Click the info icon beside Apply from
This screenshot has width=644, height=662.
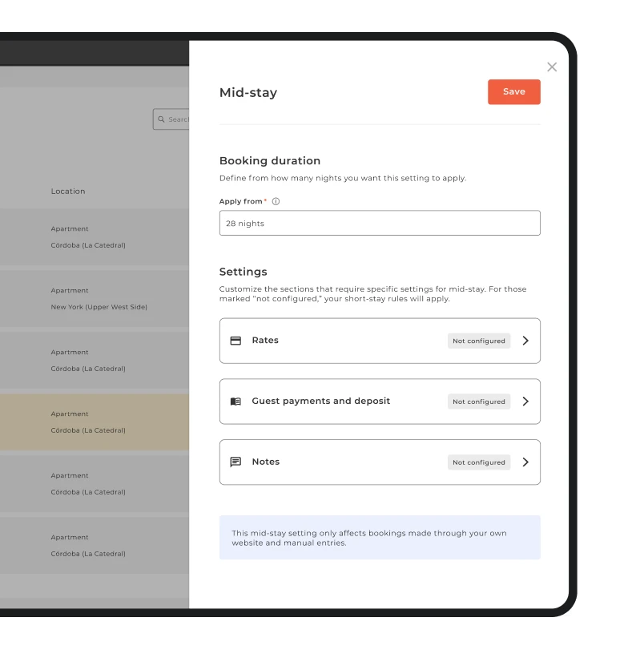[276, 201]
